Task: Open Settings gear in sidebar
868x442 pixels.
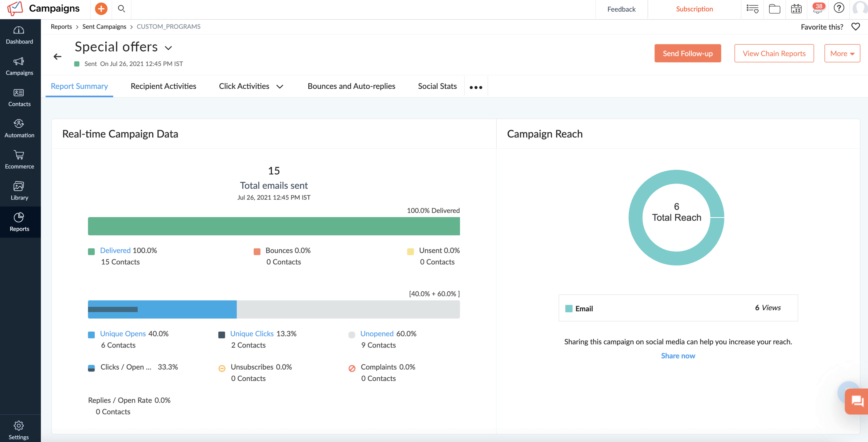Action: 19,430
